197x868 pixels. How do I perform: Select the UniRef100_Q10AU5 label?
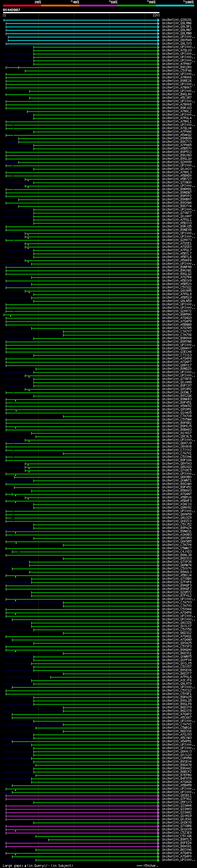tap(176, 413)
